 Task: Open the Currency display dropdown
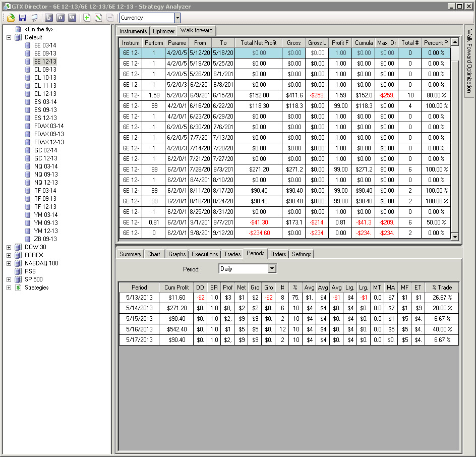pos(177,18)
